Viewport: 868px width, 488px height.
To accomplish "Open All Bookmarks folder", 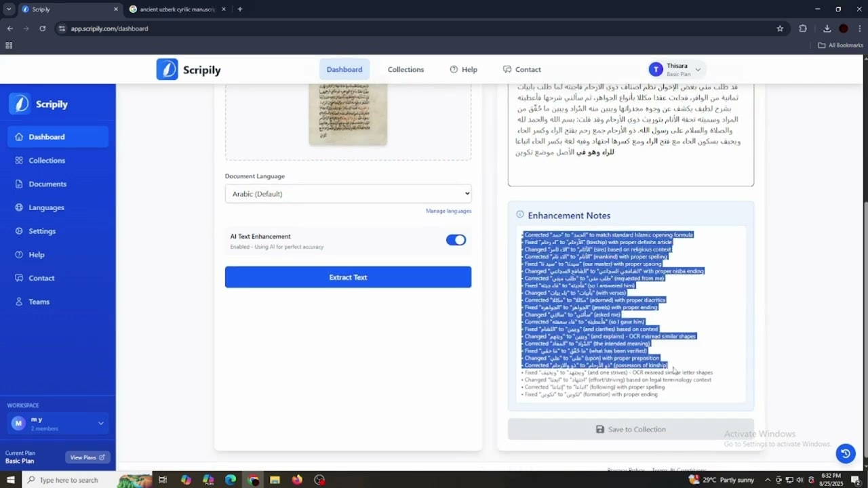I will click(x=840, y=45).
